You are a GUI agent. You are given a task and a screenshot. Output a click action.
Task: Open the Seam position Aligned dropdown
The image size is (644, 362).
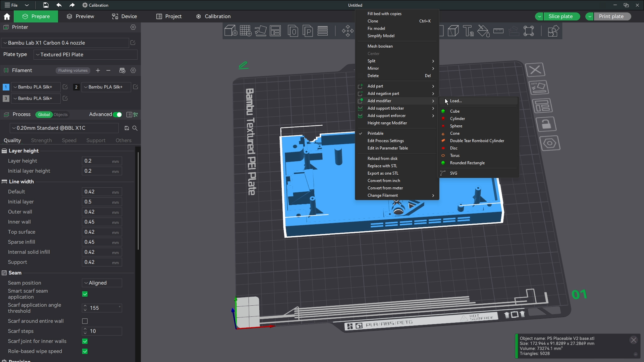[102, 283]
